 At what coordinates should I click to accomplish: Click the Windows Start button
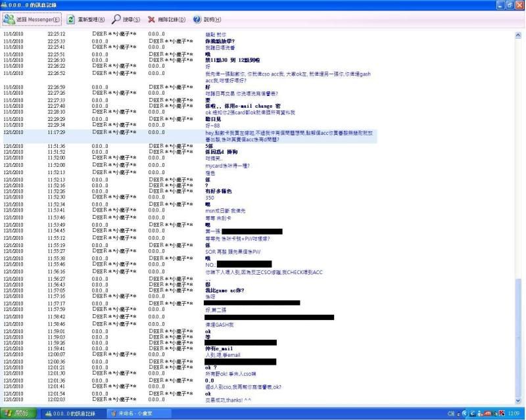point(18,413)
